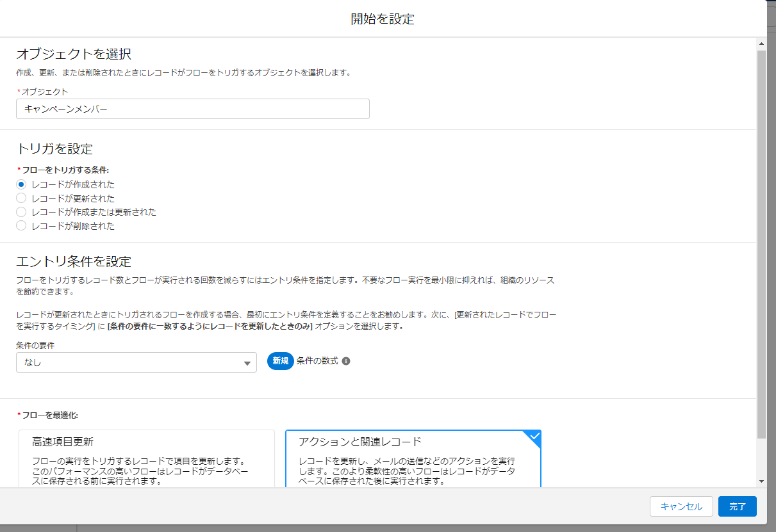Click the オブジェクト field showing キャンペーンメンバー
The image size is (776, 532).
click(x=192, y=109)
